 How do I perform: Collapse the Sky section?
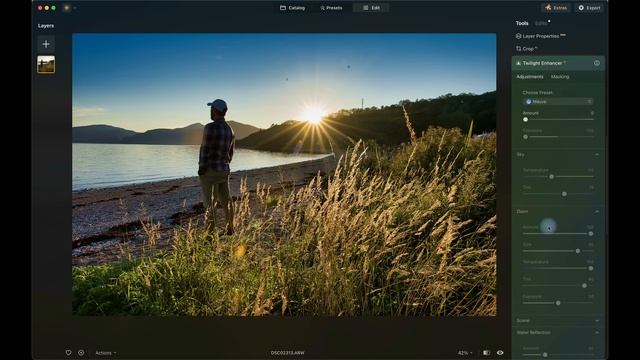pyautogui.click(x=597, y=155)
